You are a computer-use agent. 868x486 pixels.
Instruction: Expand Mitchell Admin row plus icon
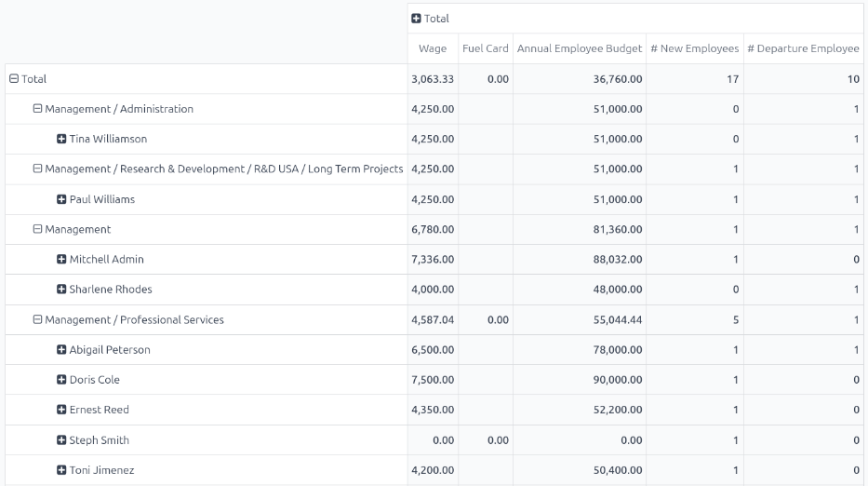(61, 260)
